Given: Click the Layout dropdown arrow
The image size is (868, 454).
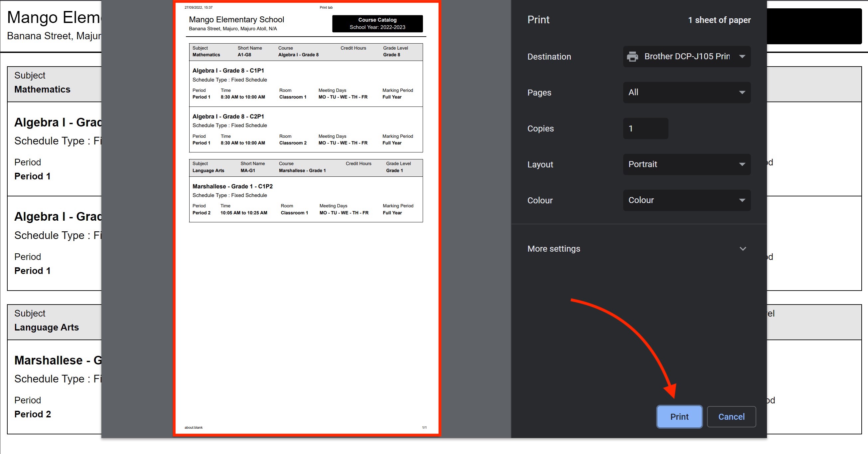Looking at the screenshot, I should (x=742, y=164).
